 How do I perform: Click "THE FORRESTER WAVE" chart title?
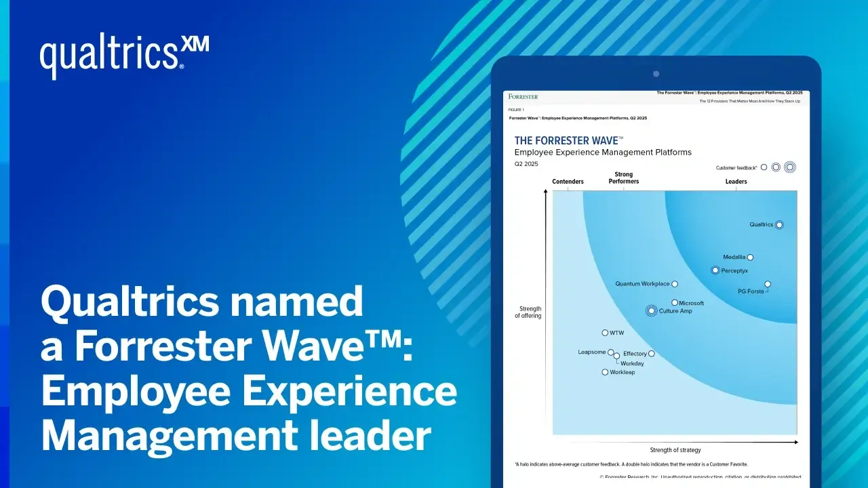568,141
